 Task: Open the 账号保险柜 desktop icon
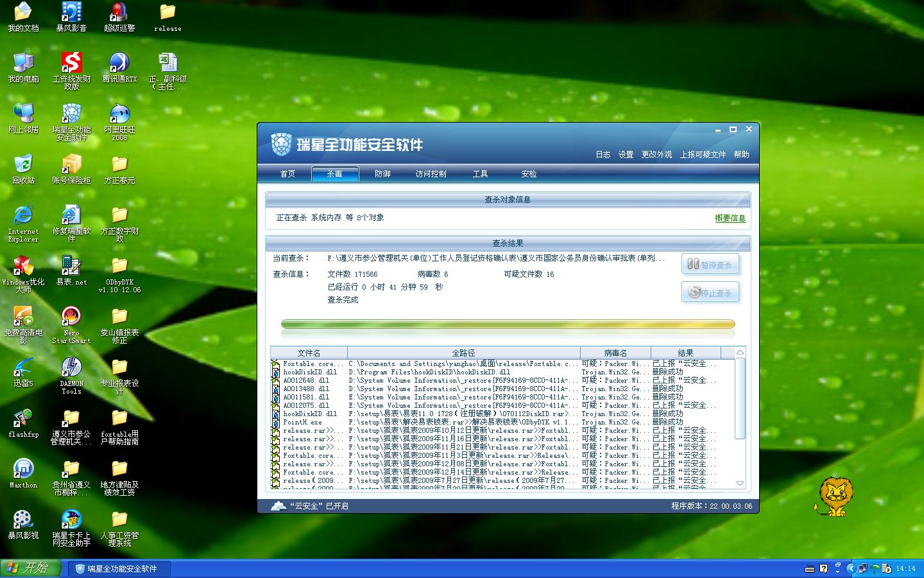click(x=71, y=169)
